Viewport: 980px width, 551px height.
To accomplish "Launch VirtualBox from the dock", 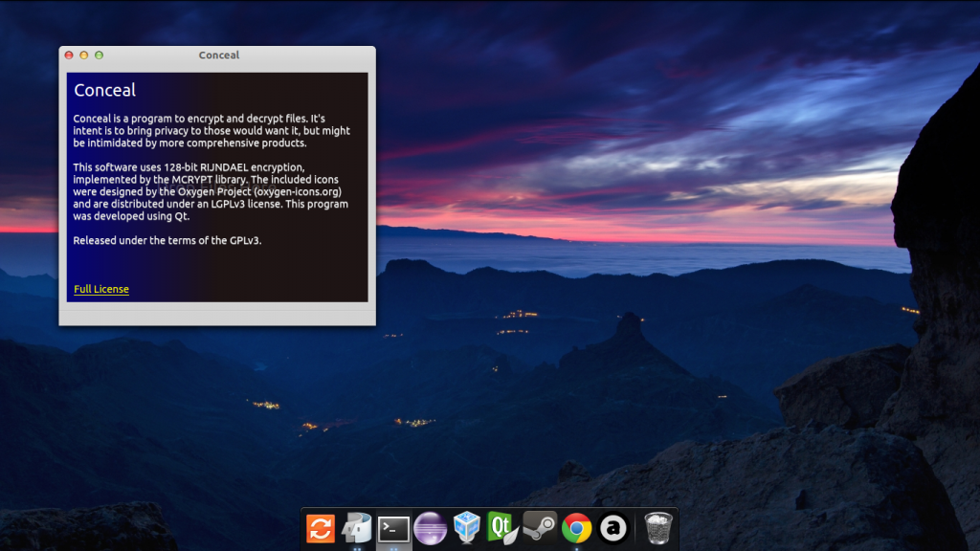I will [466, 528].
